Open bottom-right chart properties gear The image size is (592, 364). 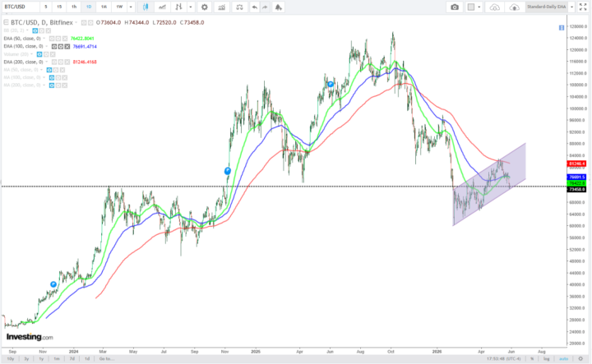[x=580, y=359]
